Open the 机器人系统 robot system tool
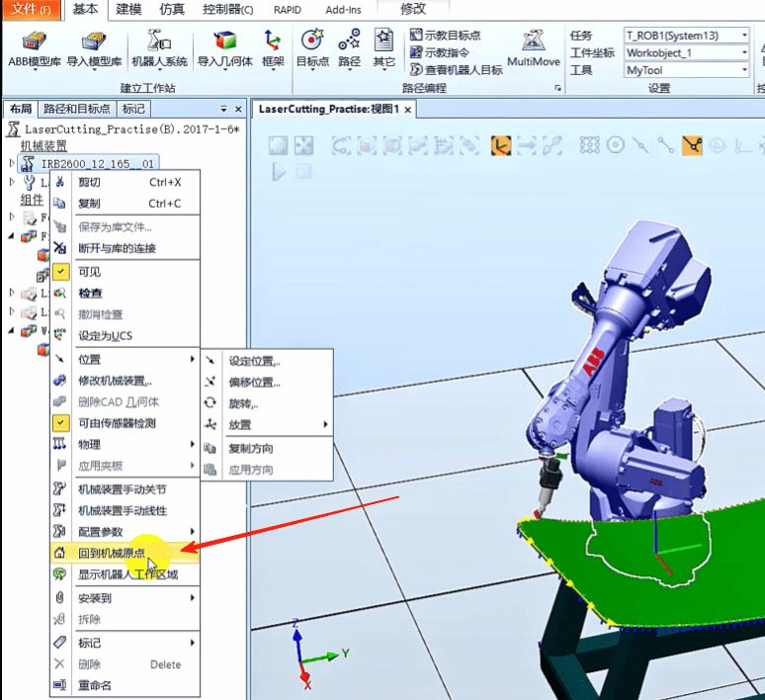This screenshot has height=700, width=765. (x=159, y=48)
